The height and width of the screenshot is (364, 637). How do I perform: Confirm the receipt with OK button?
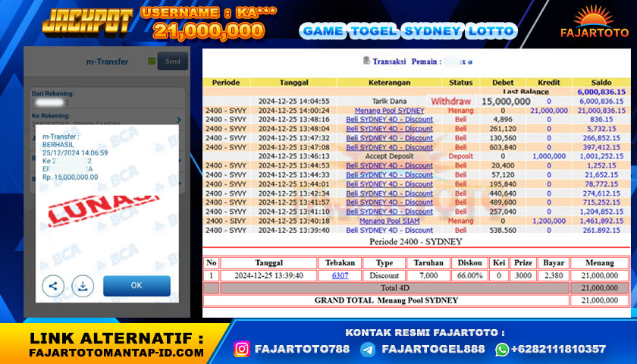pos(136,286)
